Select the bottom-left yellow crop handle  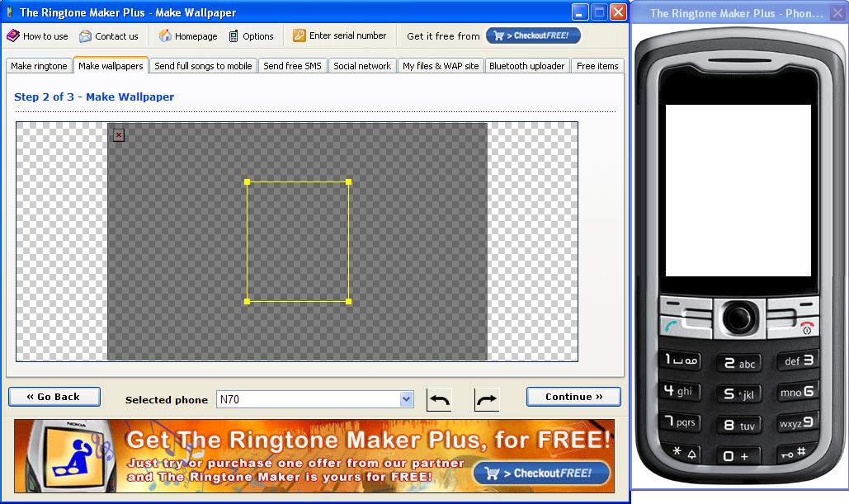pos(248,302)
